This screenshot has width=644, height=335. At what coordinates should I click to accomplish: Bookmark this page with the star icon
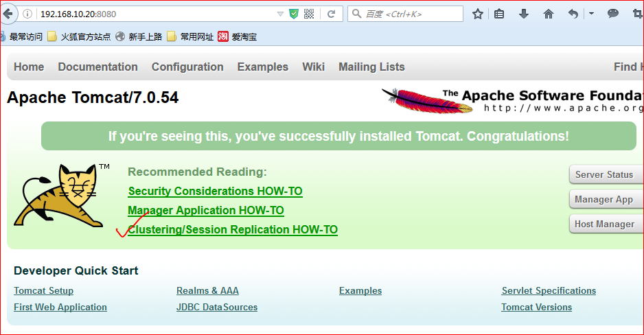click(x=478, y=14)
